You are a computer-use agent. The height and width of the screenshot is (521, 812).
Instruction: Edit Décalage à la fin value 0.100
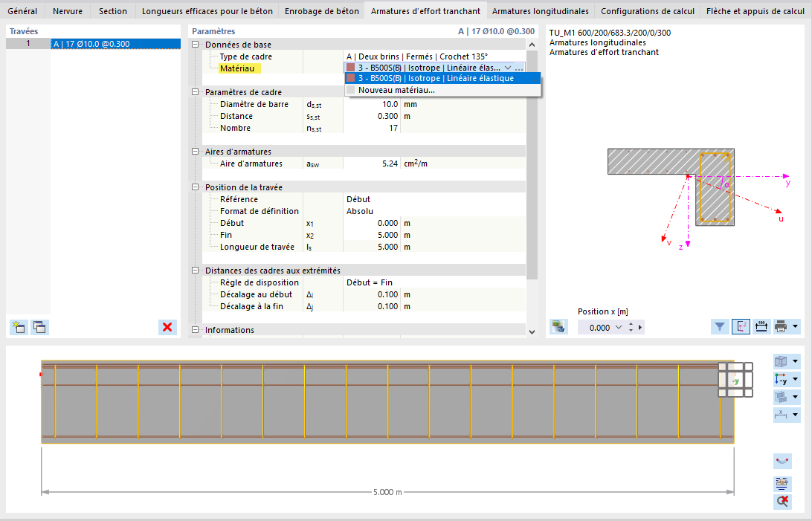click(371, 306)
